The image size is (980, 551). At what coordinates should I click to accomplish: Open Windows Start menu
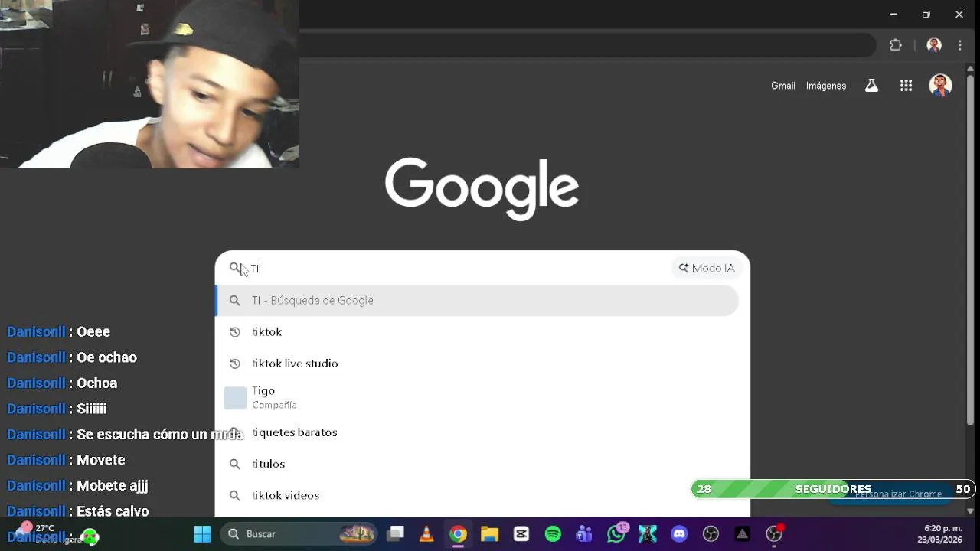[202, 534]
